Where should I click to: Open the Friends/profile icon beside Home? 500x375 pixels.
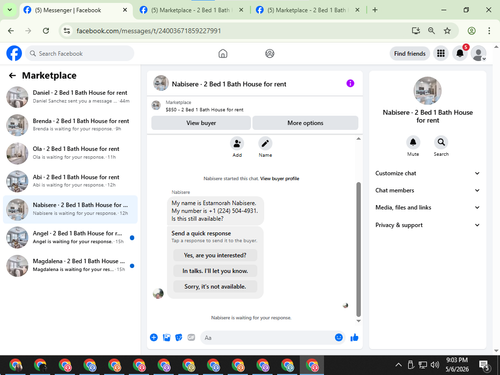tap(270, 53)
